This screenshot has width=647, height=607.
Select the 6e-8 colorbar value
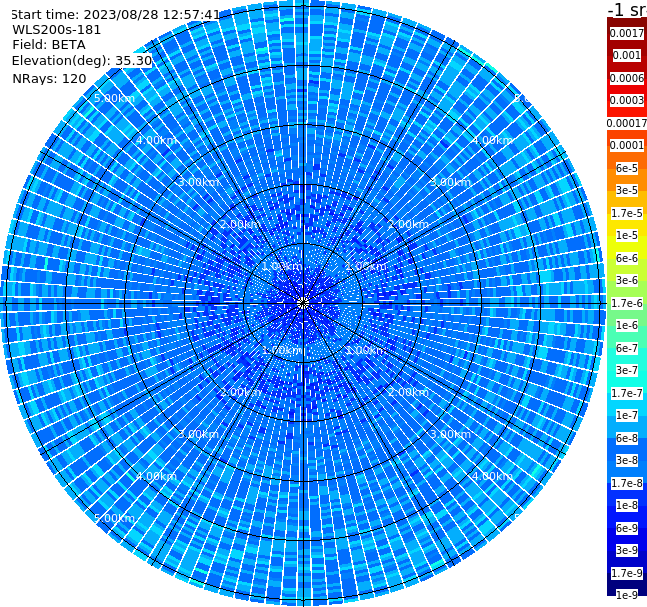point(627,438)
